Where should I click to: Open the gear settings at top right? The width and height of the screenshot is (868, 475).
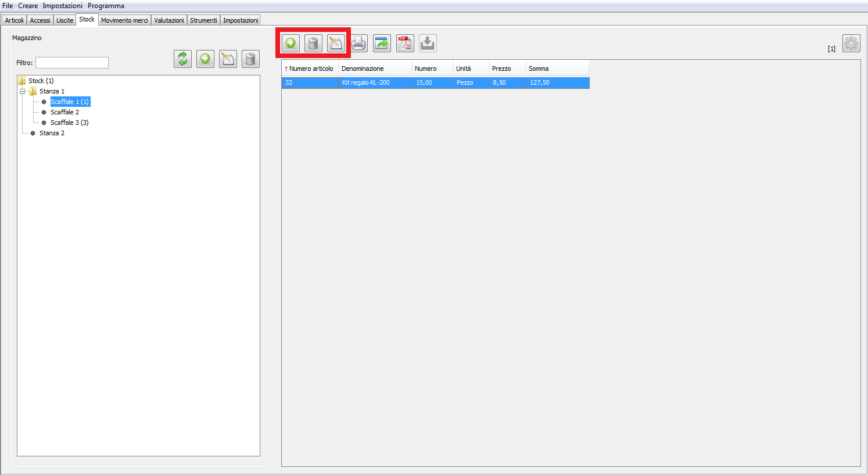(x=851, y=44)
